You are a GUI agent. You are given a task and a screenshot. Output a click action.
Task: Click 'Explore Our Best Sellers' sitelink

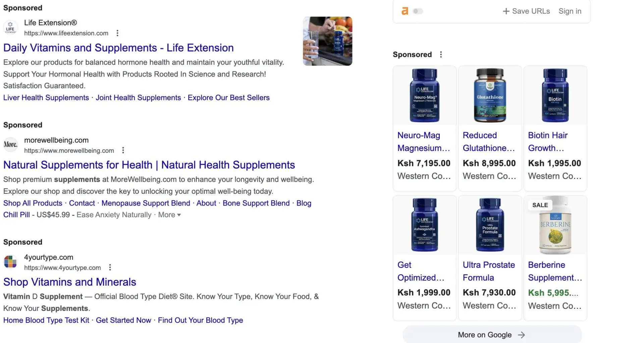point(228,98)
